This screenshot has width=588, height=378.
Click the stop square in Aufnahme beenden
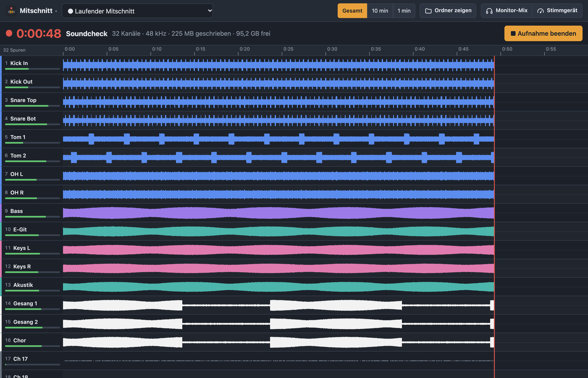point(513,33)
